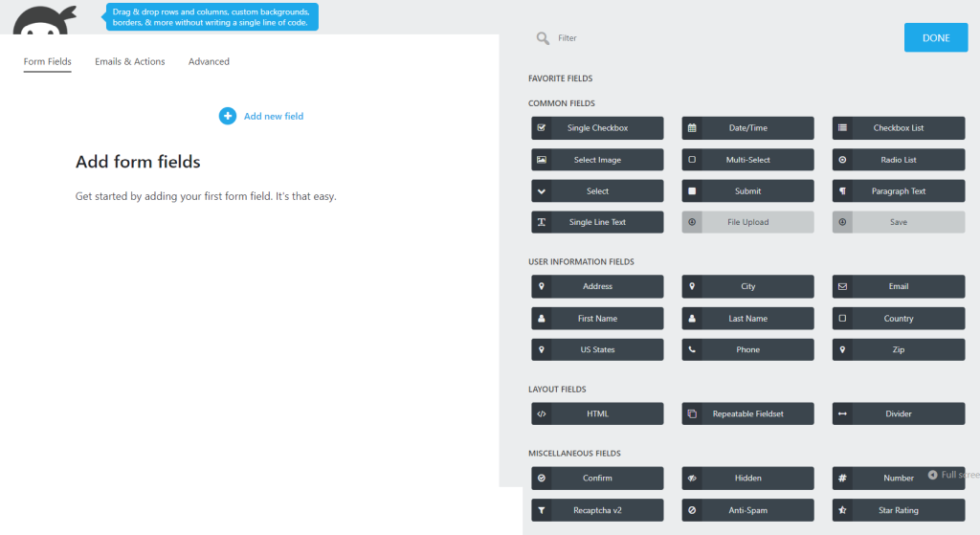Click the Last Name person icon
The width and height of the screenshot is (980, 535).
pyautogui.click(x=692, y=318)
